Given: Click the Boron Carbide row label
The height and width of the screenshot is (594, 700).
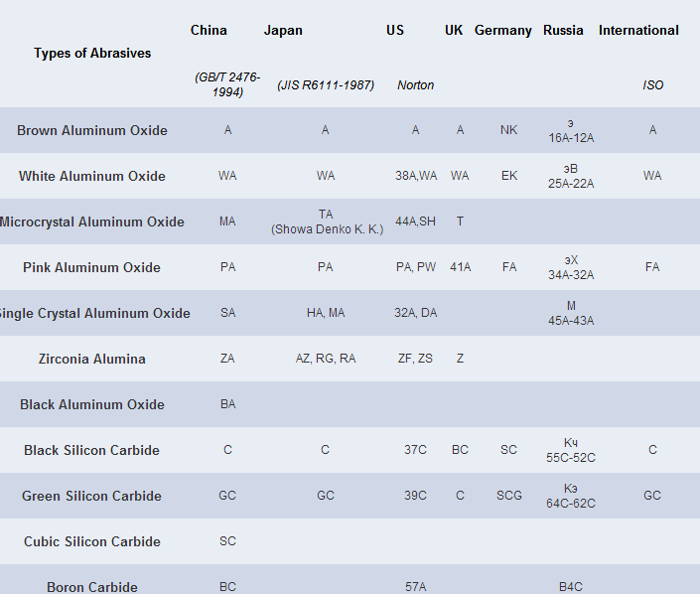Looking at the screenshot, I should (92, 586).
